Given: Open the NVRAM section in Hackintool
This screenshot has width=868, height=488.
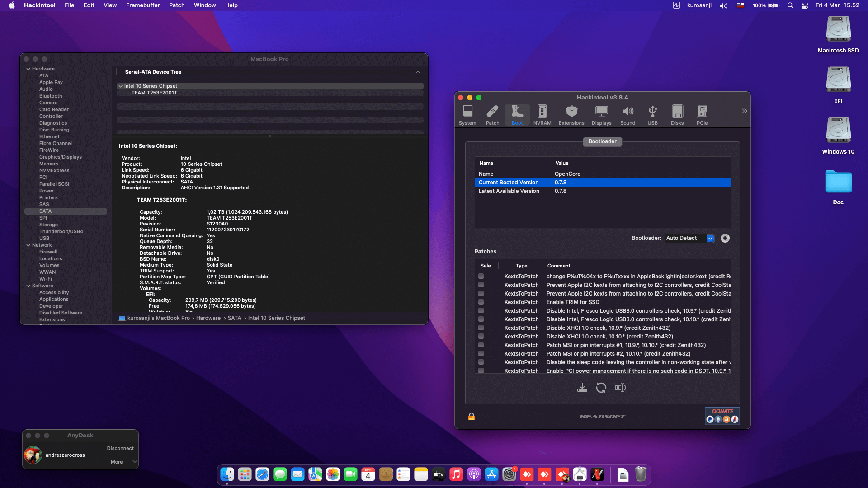Looking at the screenshot, I should pyautogui.click(x=542, y=114).
